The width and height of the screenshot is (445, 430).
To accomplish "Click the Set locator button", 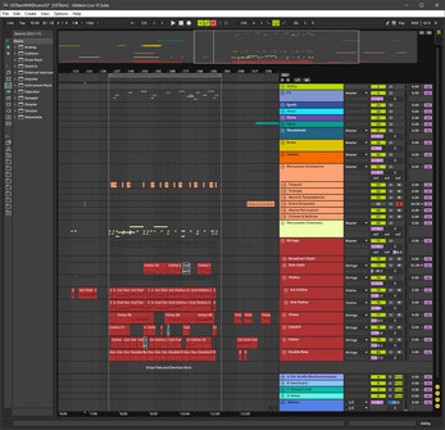I will point(284,75).
